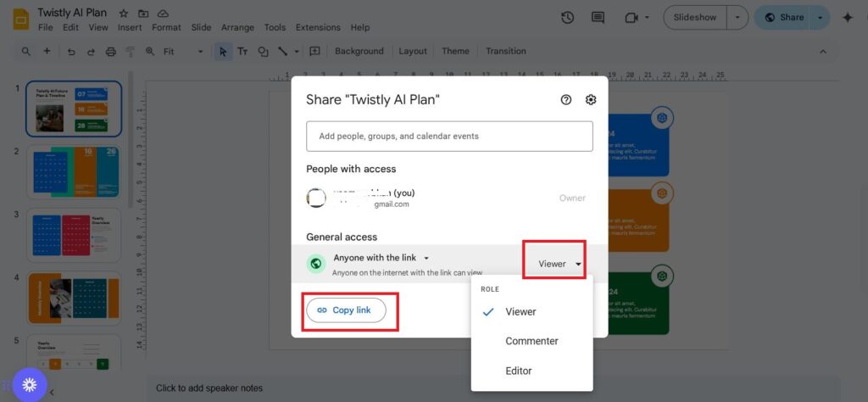Image resolution: width=868 pixels, height=402 pixels.
Task: Click the Layout toolbar button
Action: pyautogui.click(x=413, y=51)
